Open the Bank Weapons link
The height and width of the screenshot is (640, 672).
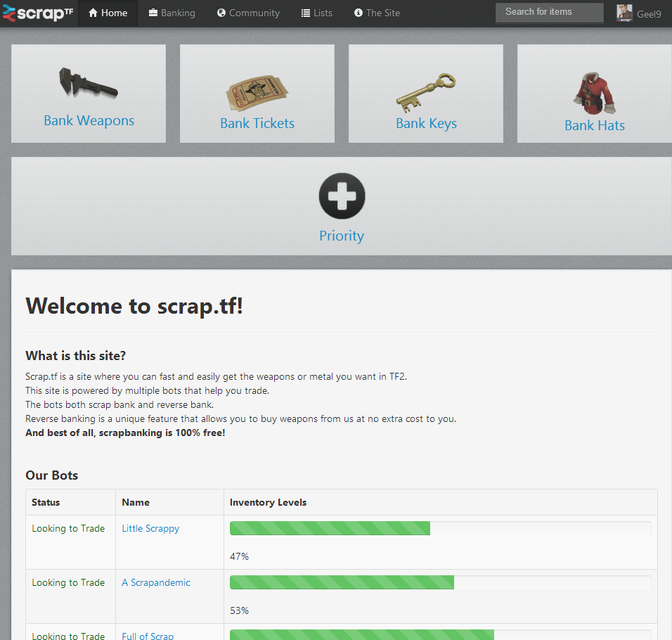[89, 121]
